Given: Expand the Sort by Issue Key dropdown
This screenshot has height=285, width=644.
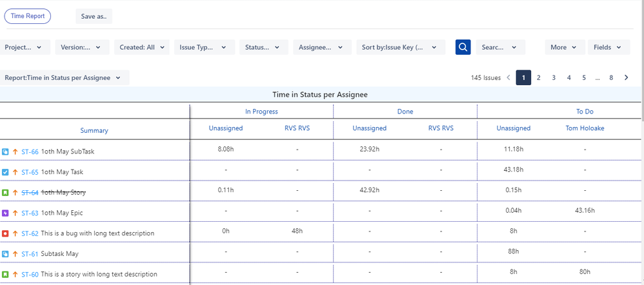Looking at the screenshot, I should point(400,47).
